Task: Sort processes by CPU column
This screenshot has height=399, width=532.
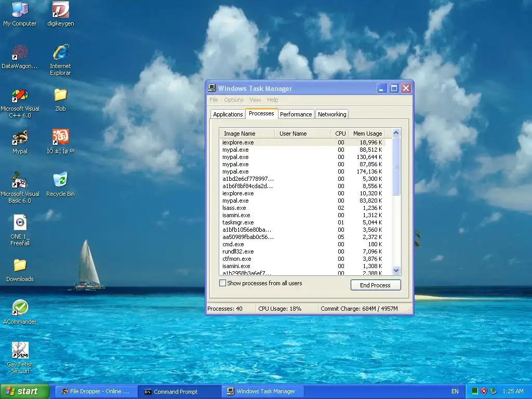Action: [339, 134]
